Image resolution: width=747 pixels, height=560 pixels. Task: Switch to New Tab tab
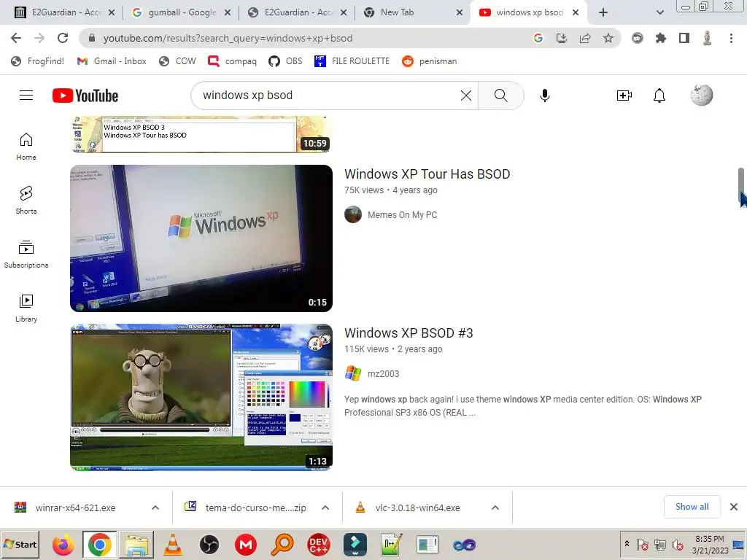pyautogui.click(x=413, y=12)
